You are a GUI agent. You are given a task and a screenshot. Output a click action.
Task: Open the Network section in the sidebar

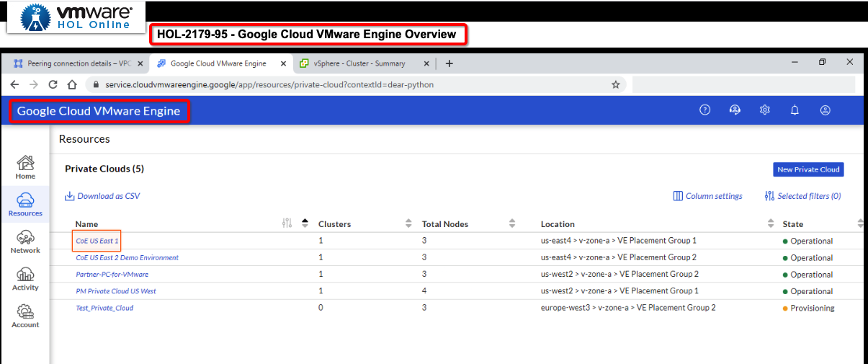(25, 241)
